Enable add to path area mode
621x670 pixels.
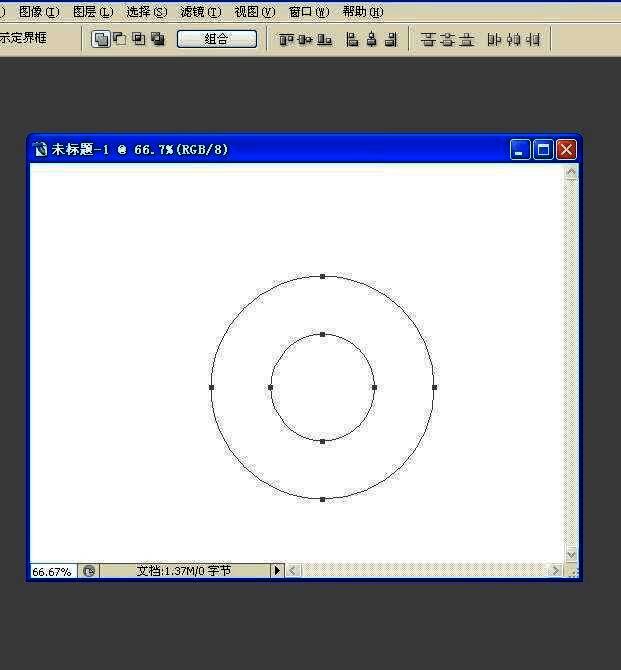(x=101, y=39)
